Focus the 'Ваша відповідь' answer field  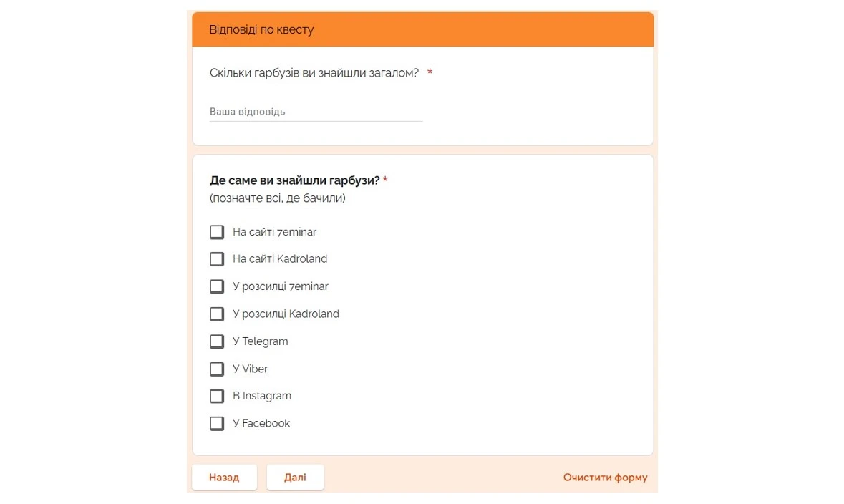[316, 112]
